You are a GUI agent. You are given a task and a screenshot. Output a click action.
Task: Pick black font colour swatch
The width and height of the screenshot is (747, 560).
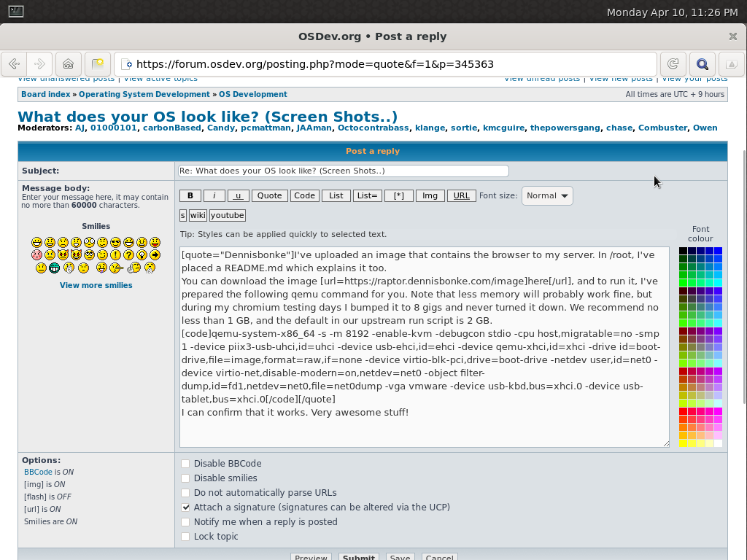click(x=683, y=251)
